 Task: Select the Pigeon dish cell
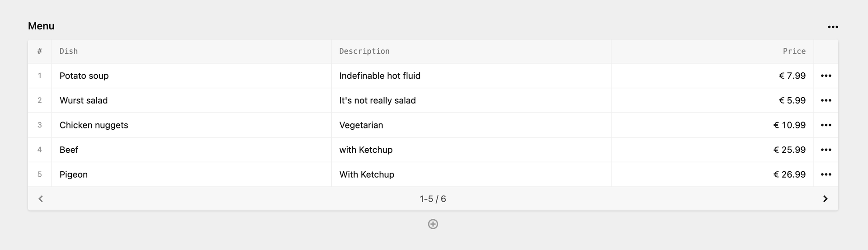[x=191, y=175]
